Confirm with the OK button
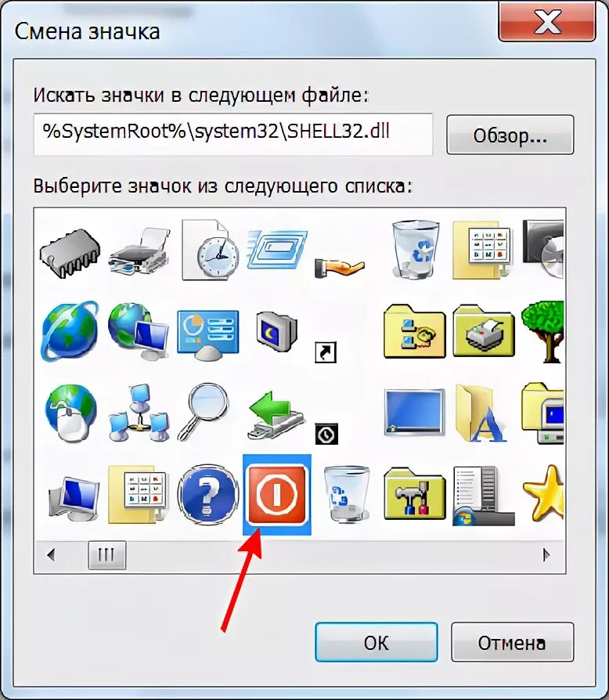Image resolution: width=609 pixels, height=700 pixels. tap(376, 642)
